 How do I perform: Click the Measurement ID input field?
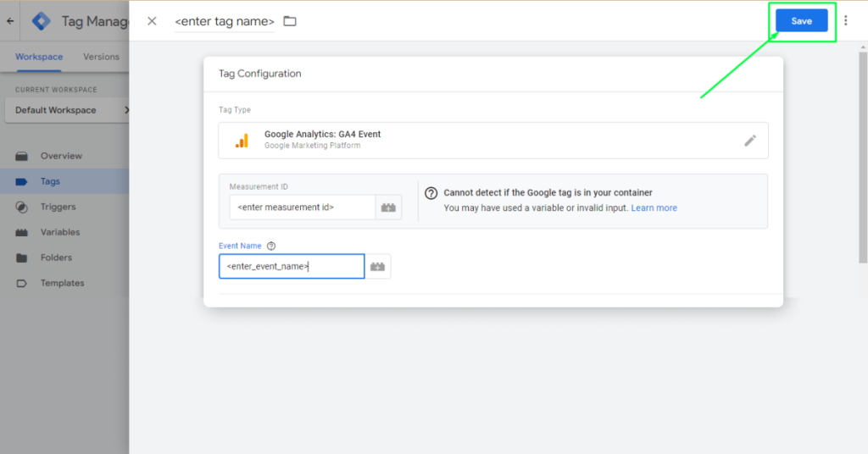(x=302, y=208)
